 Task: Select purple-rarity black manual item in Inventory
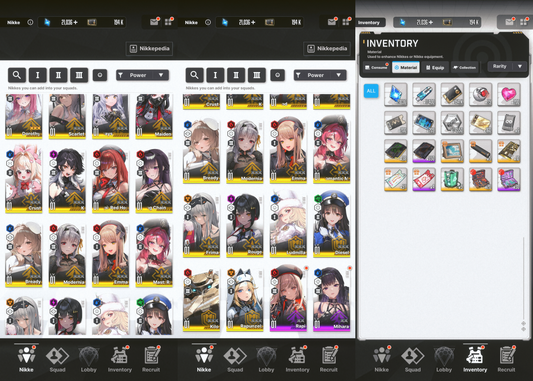tap(424, 151)
